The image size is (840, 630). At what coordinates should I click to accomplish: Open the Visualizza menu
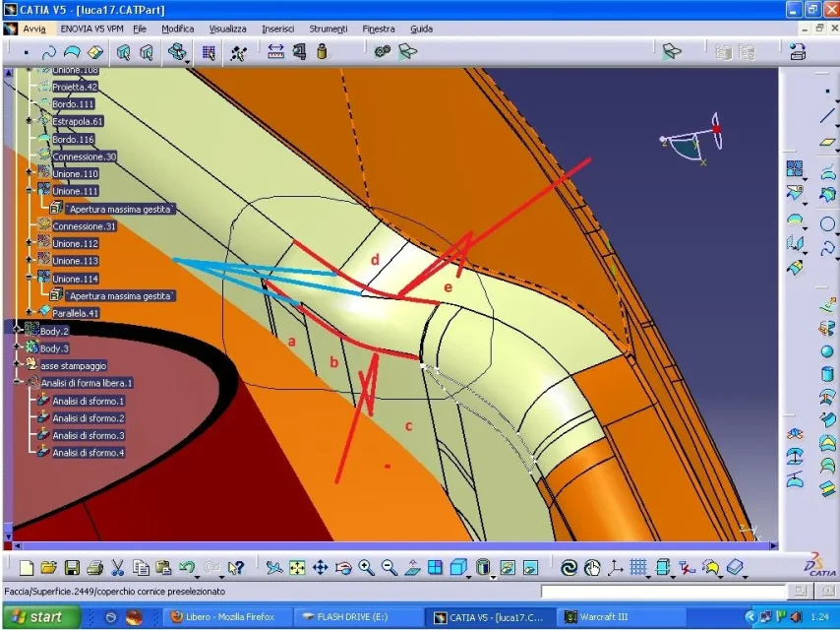pyautogui.click(x=227, y=29)
